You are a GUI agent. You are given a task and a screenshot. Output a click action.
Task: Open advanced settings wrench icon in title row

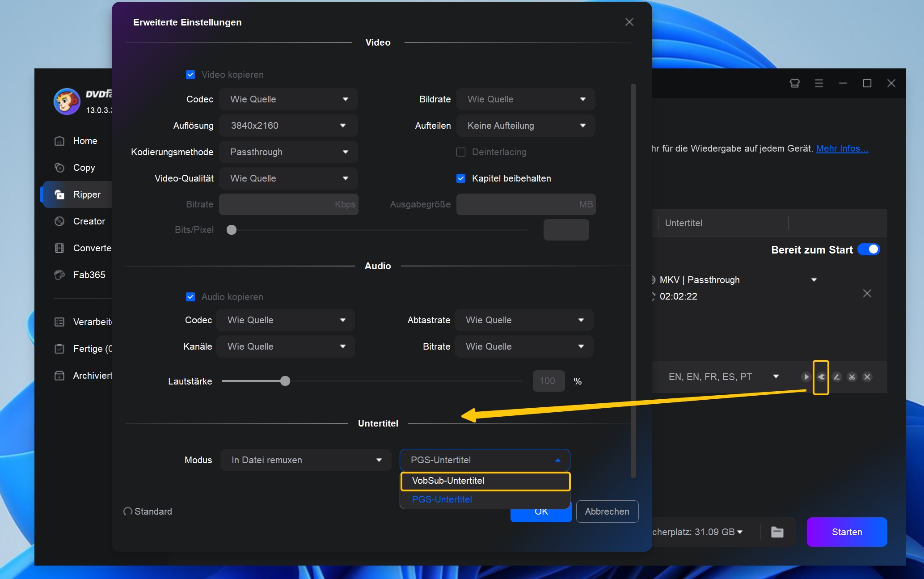(x=821, y=377)
